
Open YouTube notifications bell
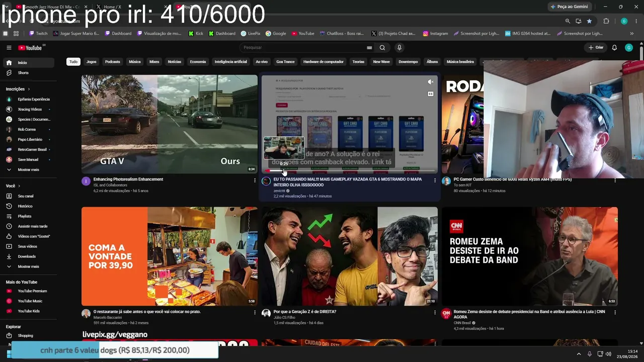pyautogui.click(x=614, y=48)
